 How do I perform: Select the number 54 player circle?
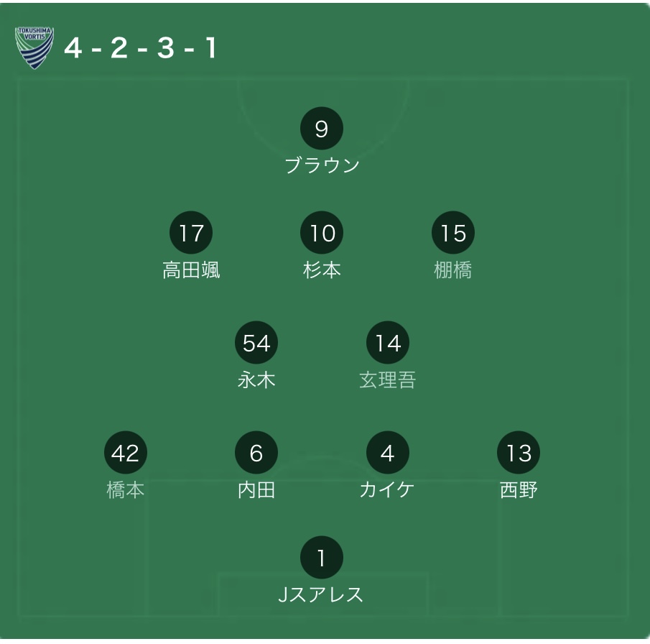pyautogui.click(x=256, y=342)
